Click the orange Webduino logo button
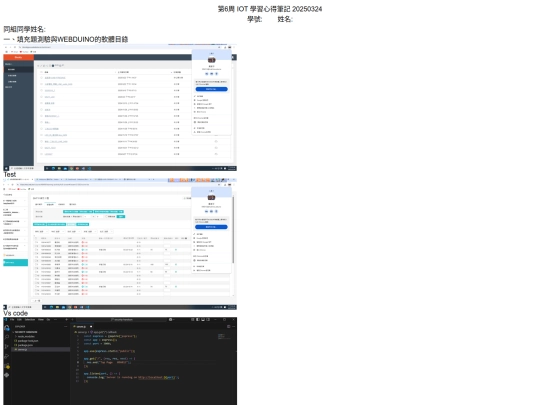 click(x=19, y=57)
